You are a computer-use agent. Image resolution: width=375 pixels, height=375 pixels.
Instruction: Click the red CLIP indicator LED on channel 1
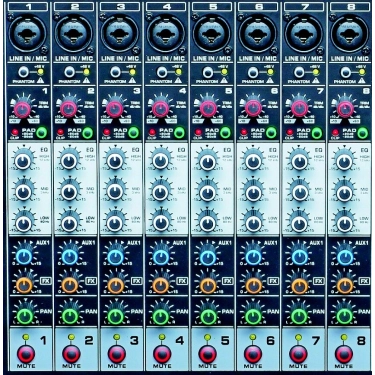coord(14,132)
